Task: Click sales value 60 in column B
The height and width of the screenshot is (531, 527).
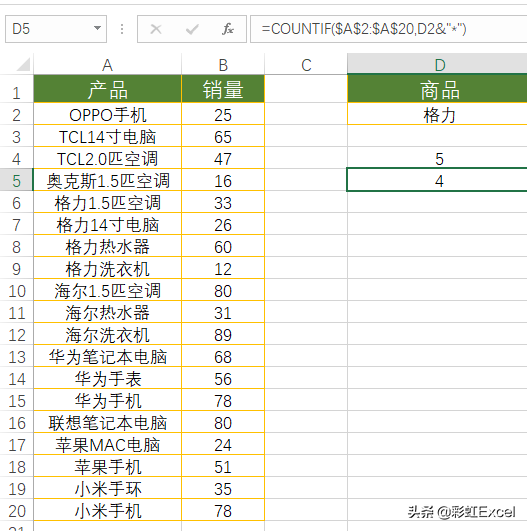Action: coord(223,247)
